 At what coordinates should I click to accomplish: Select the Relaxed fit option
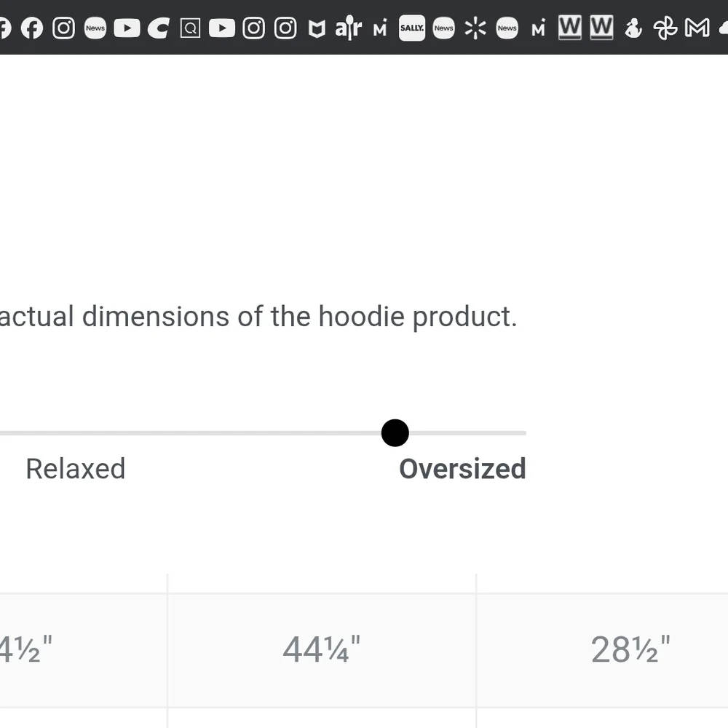coord(76,469)
